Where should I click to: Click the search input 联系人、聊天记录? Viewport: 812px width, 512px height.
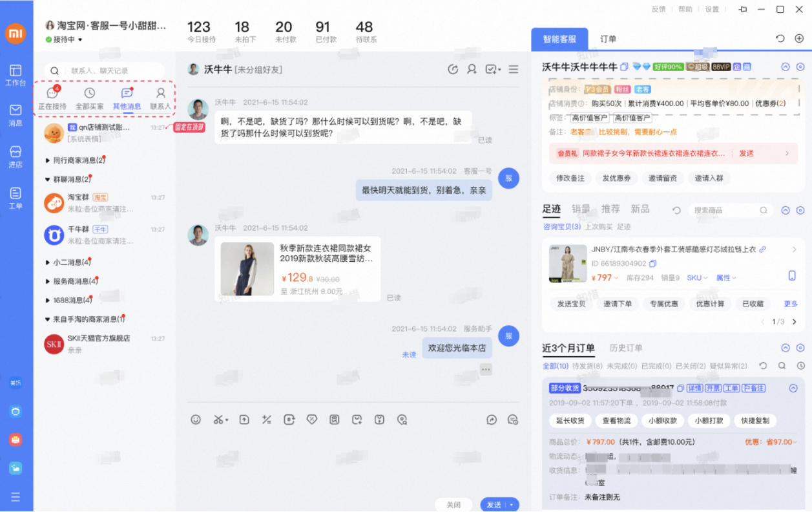tap(105, 70)
